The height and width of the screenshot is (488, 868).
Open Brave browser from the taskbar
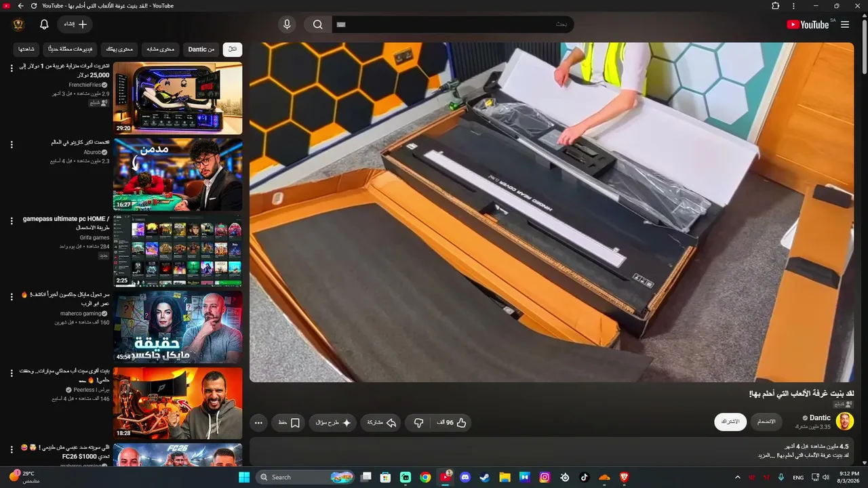click(624, 477)
